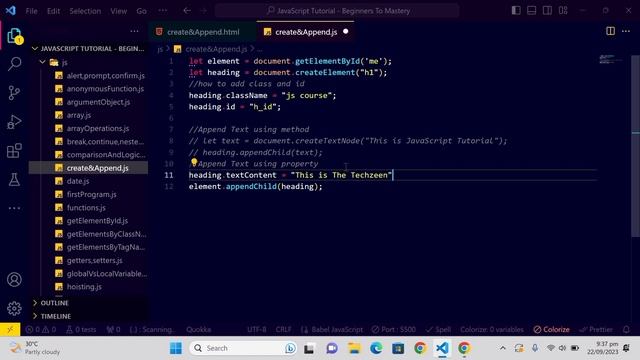
Task: Open Explorer panel More Actions menu
Action: (134, 31)
